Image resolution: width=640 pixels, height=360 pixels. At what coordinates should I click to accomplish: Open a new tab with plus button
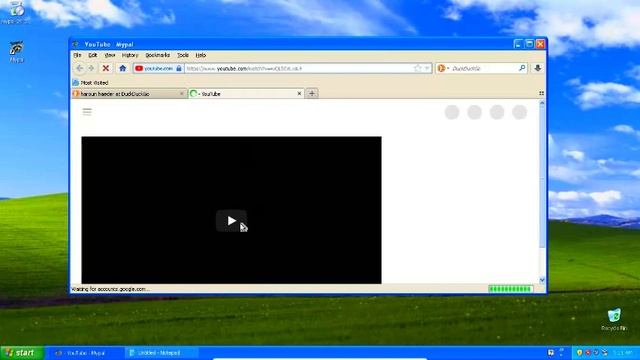coord(312,93)
